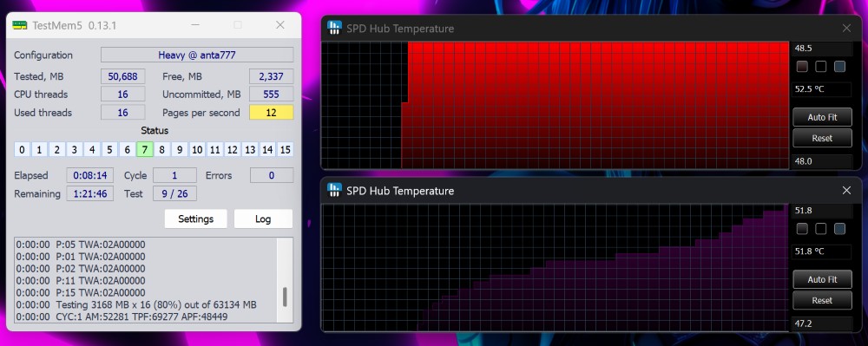Screen dimensions: 868x346
Task: Click Reset in red graph window
Action: 822,138
